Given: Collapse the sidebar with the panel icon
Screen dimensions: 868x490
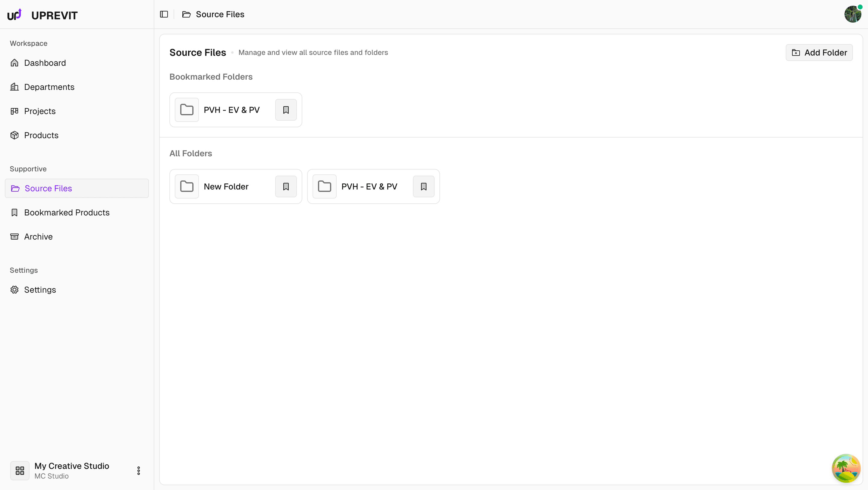Looking at the screenshot, I should click(x=164, y=14).
